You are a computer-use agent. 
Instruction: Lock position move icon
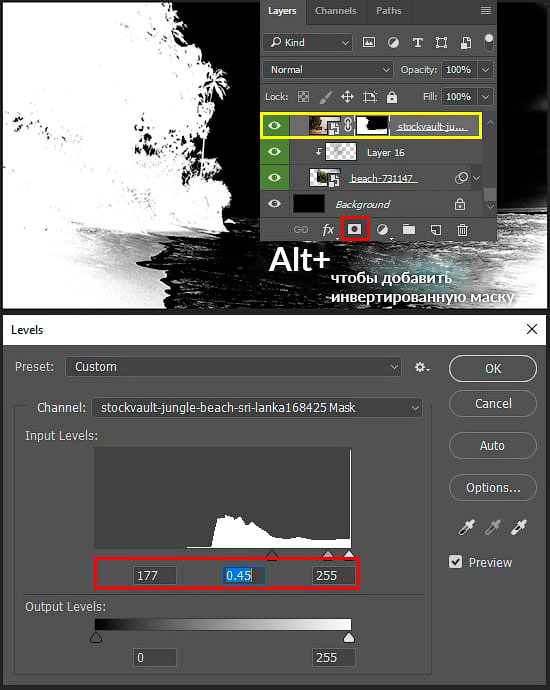pos(347,96)
